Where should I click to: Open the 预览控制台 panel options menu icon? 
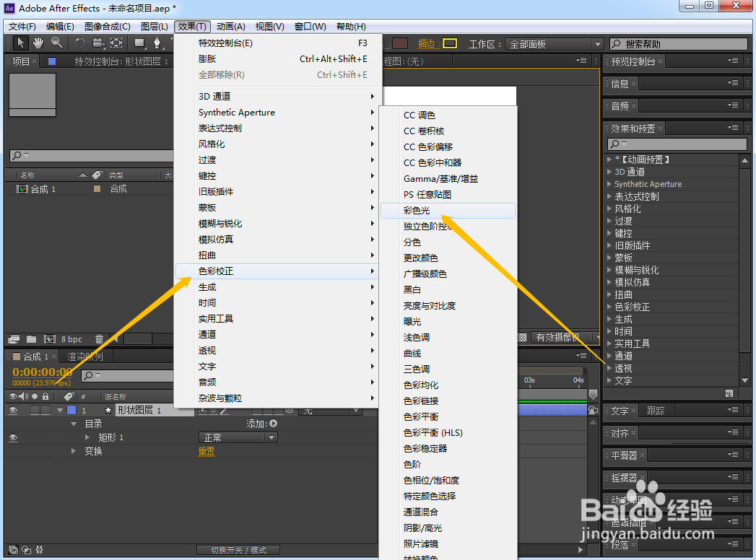(x=733, y=61)
